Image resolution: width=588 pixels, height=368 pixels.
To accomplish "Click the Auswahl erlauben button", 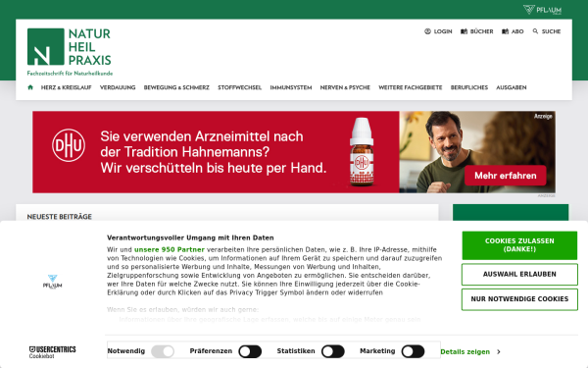I will click(x=519, y=274).
